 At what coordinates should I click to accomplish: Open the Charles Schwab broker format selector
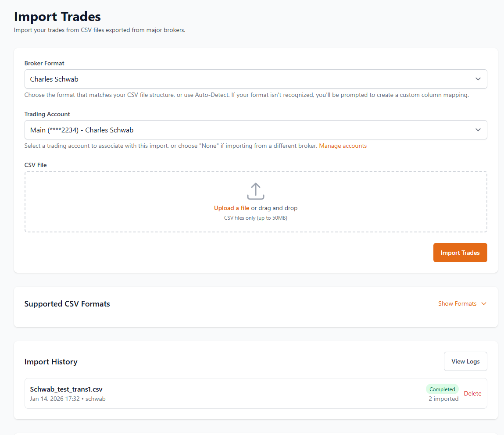point(255,79)
